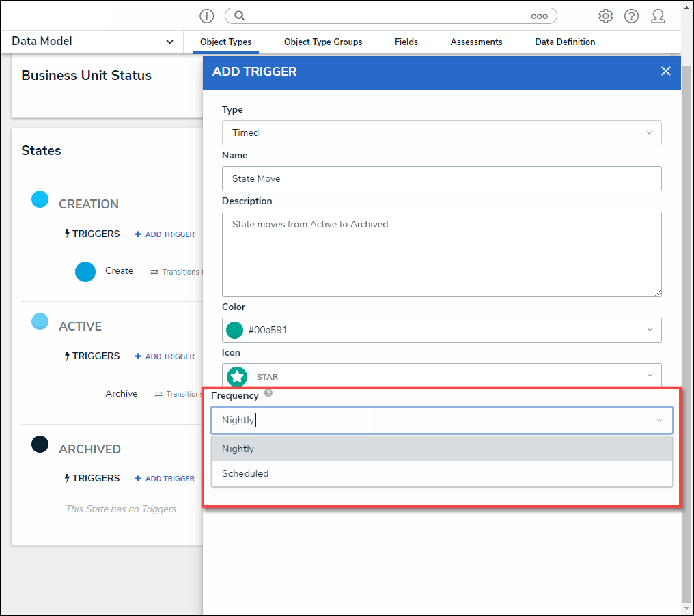
Task: Open the Icon dropdown showing STAR
Action: click(x=442, y=375)
